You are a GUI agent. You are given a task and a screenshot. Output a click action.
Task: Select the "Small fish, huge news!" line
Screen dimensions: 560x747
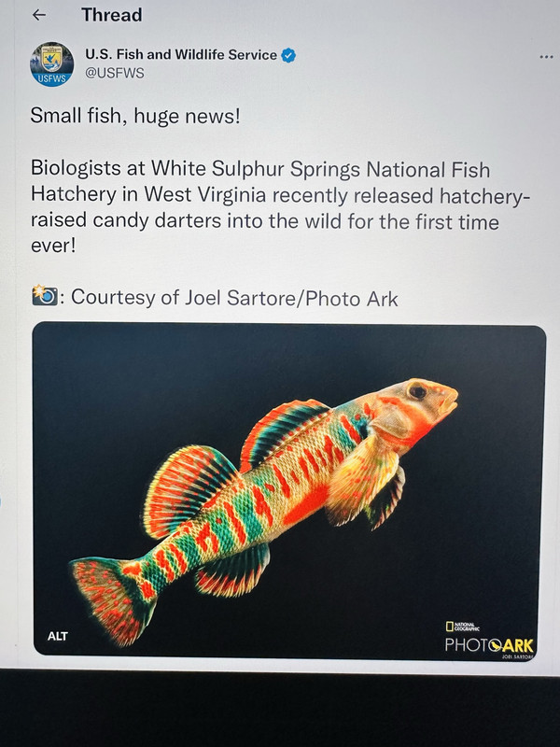(135, 116)
